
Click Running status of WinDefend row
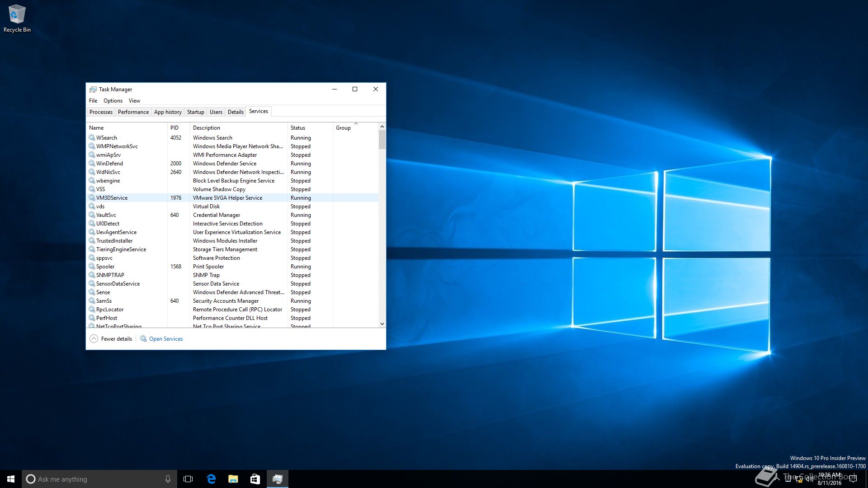click(301, 164)
